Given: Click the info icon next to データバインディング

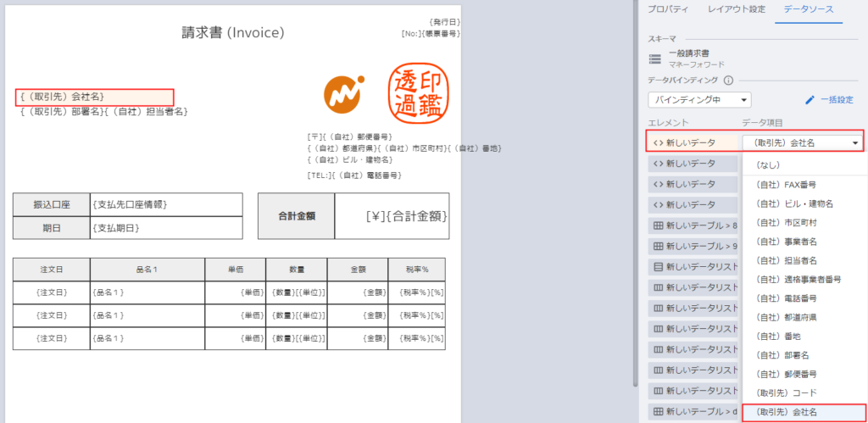Looking at the screenshot, I should point(728,81).
